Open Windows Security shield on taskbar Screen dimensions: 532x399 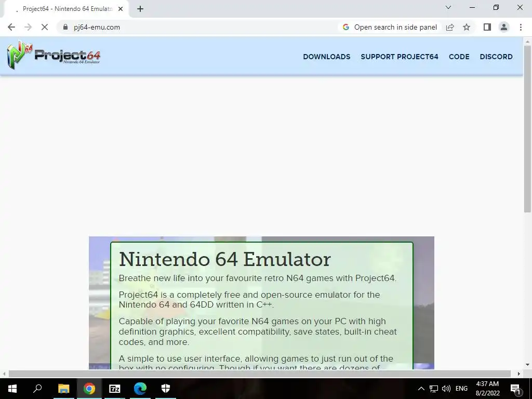pos(166,389)
